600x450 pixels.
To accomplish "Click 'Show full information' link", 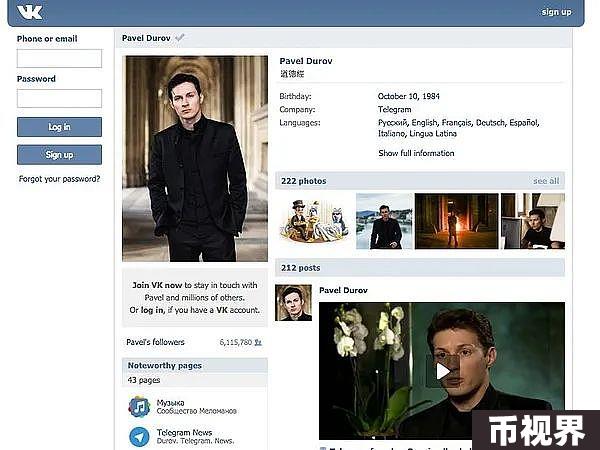I will point(416,153).
